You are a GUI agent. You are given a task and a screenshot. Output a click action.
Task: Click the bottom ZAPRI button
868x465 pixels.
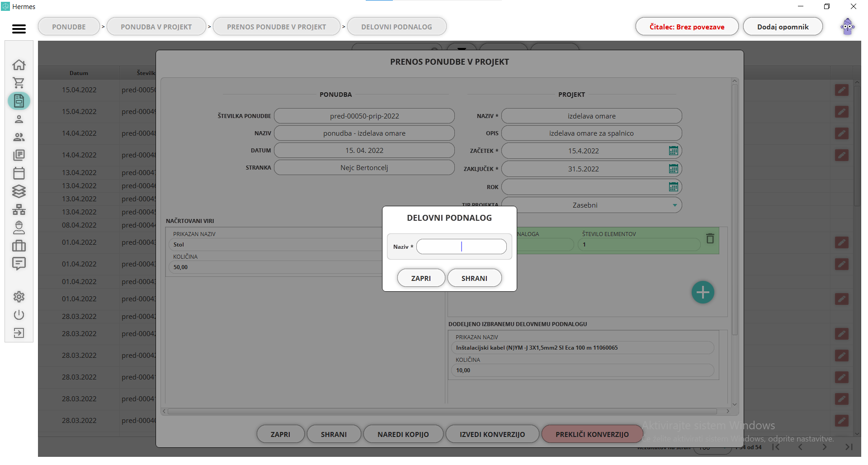click(280, 434)
